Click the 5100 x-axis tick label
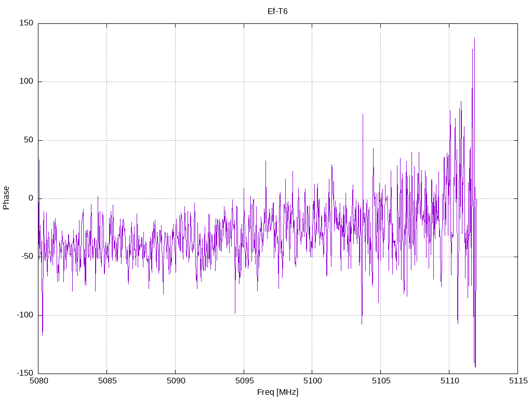532x399 pixels. (312, 381)
